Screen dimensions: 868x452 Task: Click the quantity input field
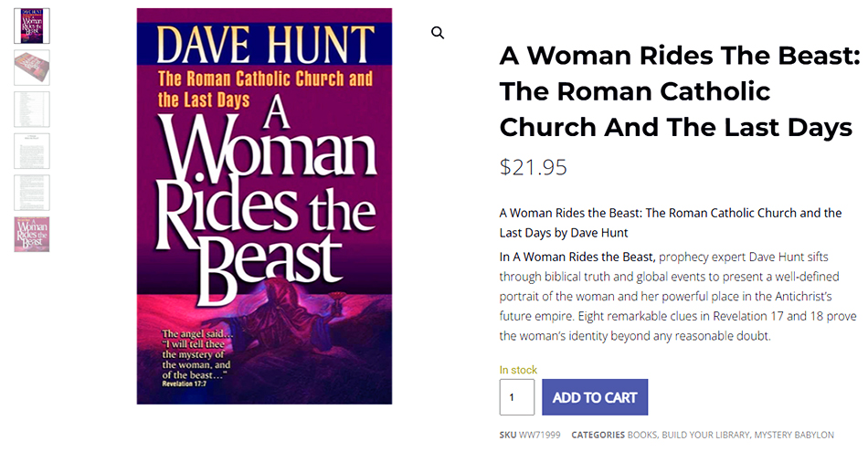pyautogui.click(x=516, y=397)
